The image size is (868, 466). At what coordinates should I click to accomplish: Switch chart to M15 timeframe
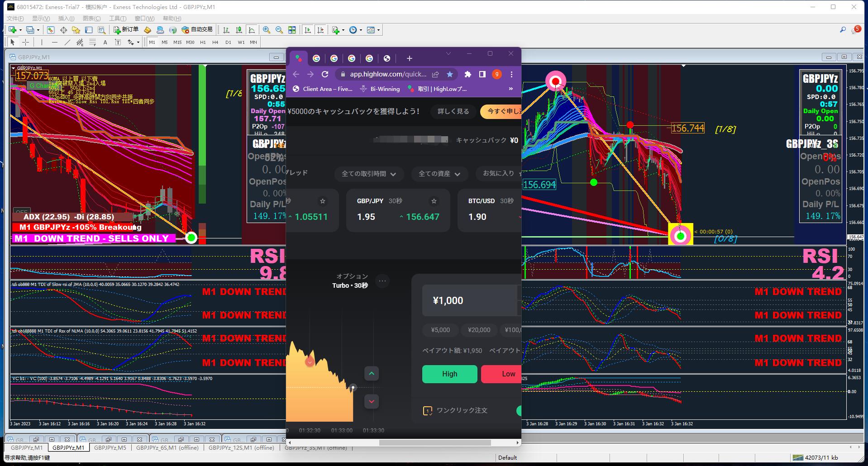pyautogui.click(x=177, y=42)
